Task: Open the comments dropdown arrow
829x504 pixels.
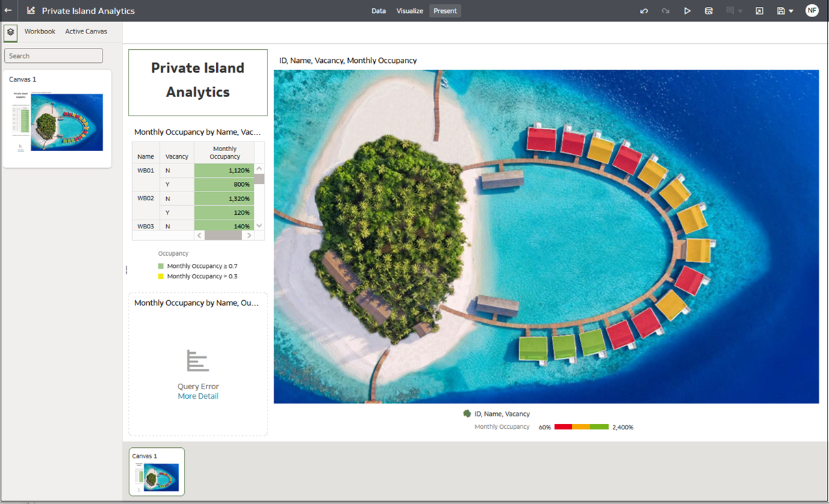Action: [x=740, y=12]
